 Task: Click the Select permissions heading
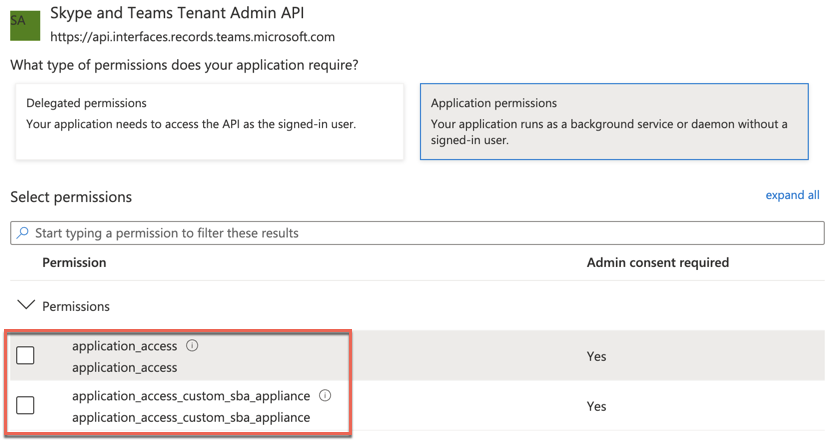(x=71, y=197)
